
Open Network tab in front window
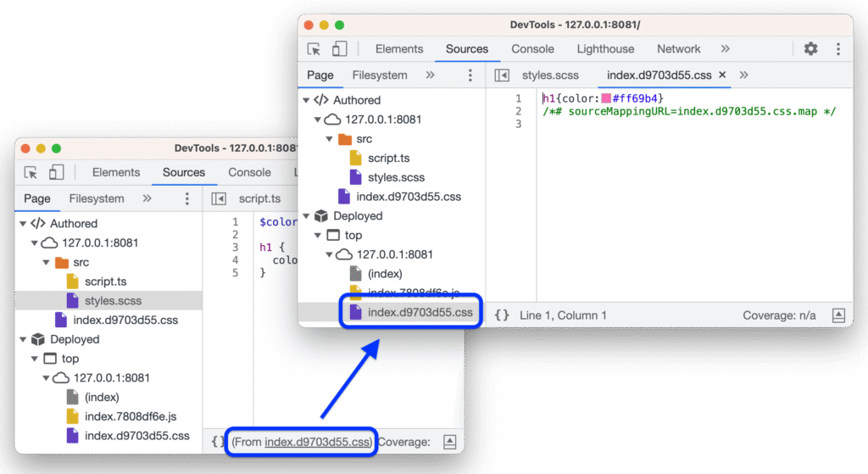click(x=679, y=48)
